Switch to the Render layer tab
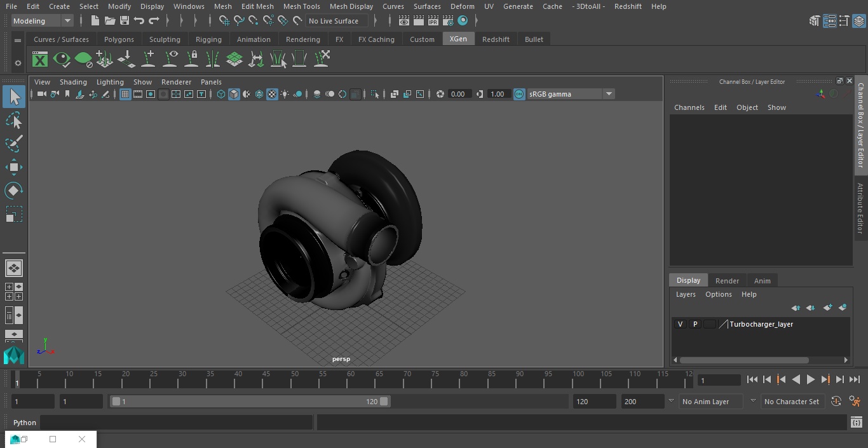The image size is (868, 448). point(727,281)
